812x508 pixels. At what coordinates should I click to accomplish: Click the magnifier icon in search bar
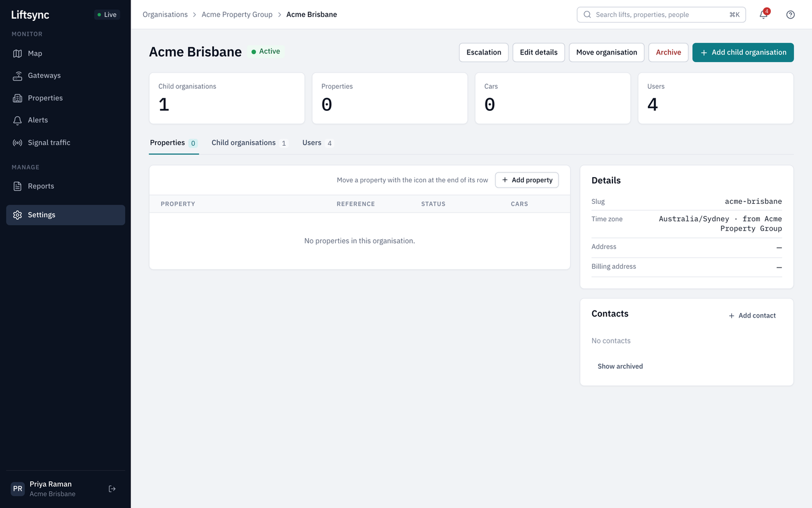(587, 15)
